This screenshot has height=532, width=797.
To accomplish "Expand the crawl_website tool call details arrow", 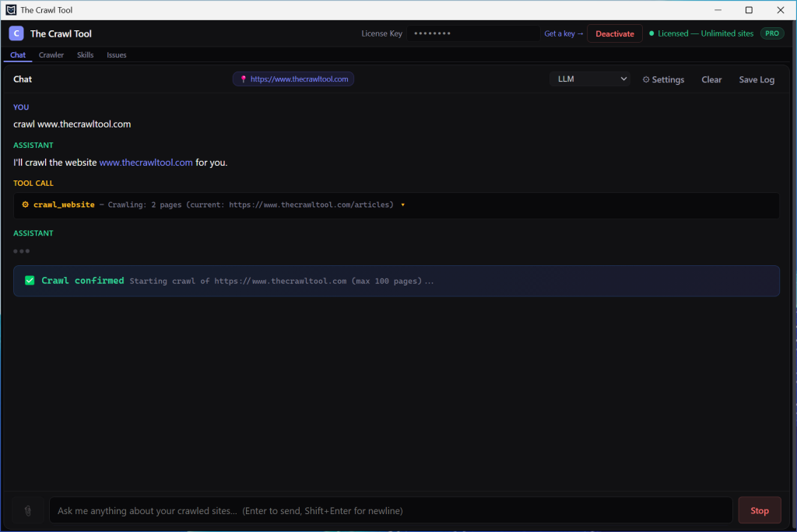I will point(402,205).
